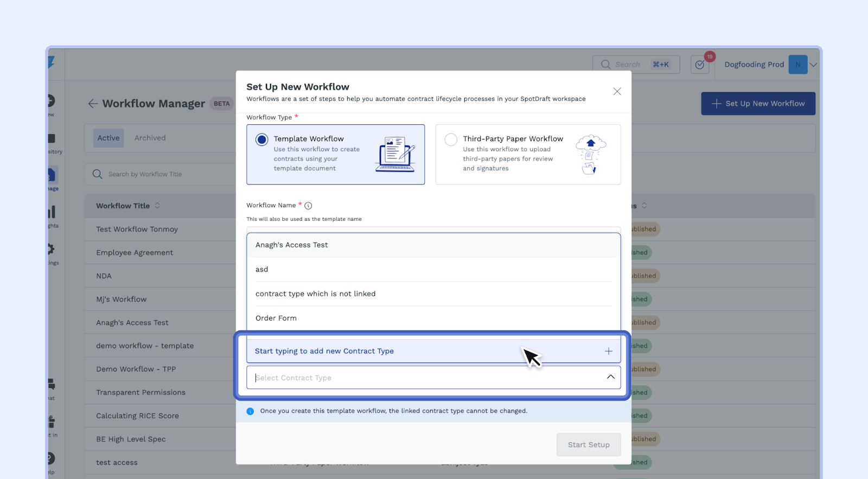Switch to the Archived tab
868x479 pixels.
(x=150, y=138)
